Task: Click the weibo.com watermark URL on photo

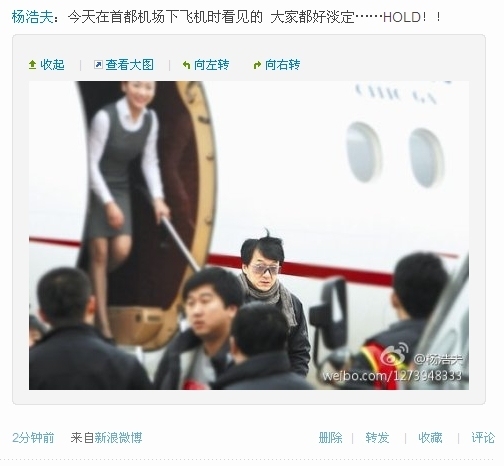Action: coord(392,376)
